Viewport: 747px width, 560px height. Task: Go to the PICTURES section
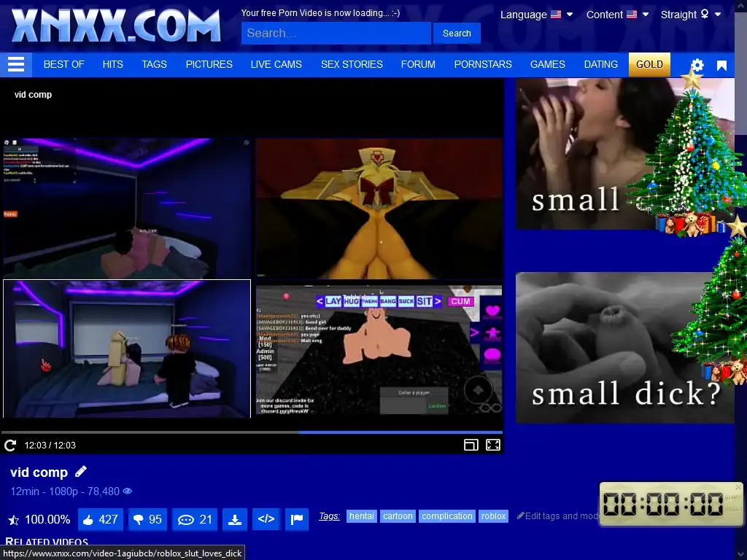click(x=209, y=64)
